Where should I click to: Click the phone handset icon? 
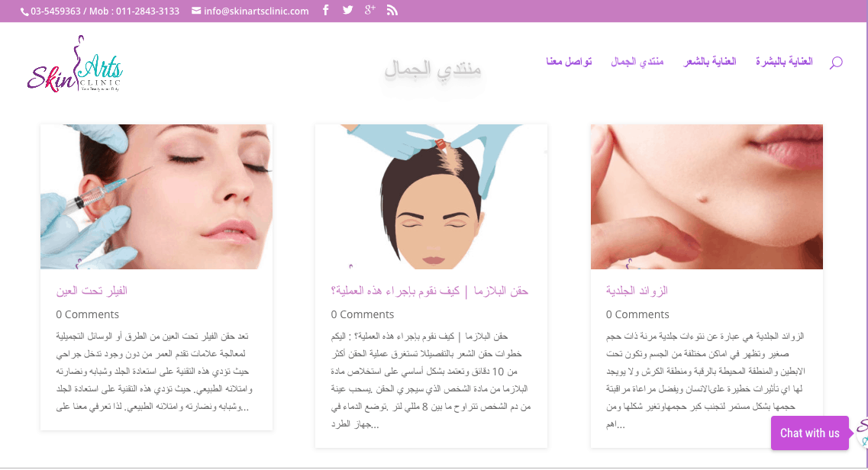24,11
